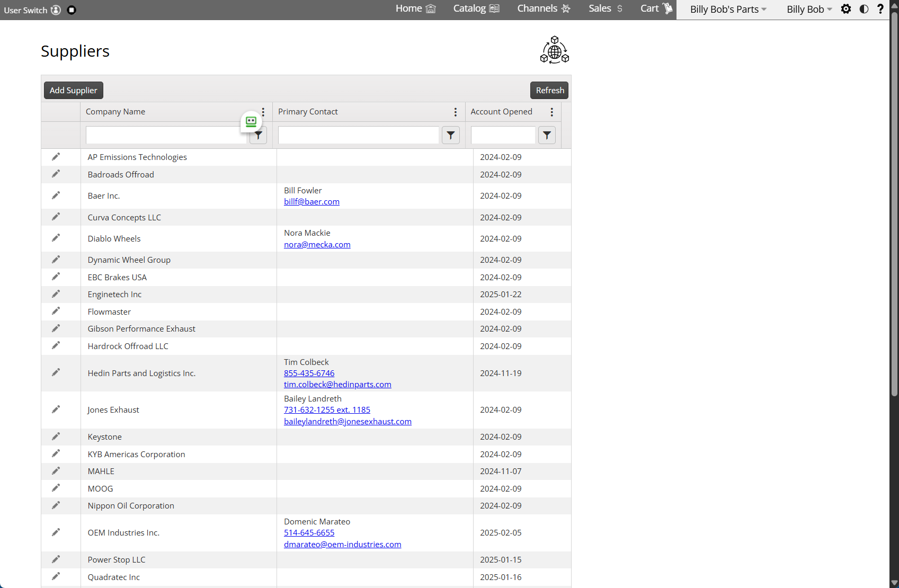Edit the AP Emissions Technologies supplier row
Viewport: 899px width, 588px height.
point(56,157)
